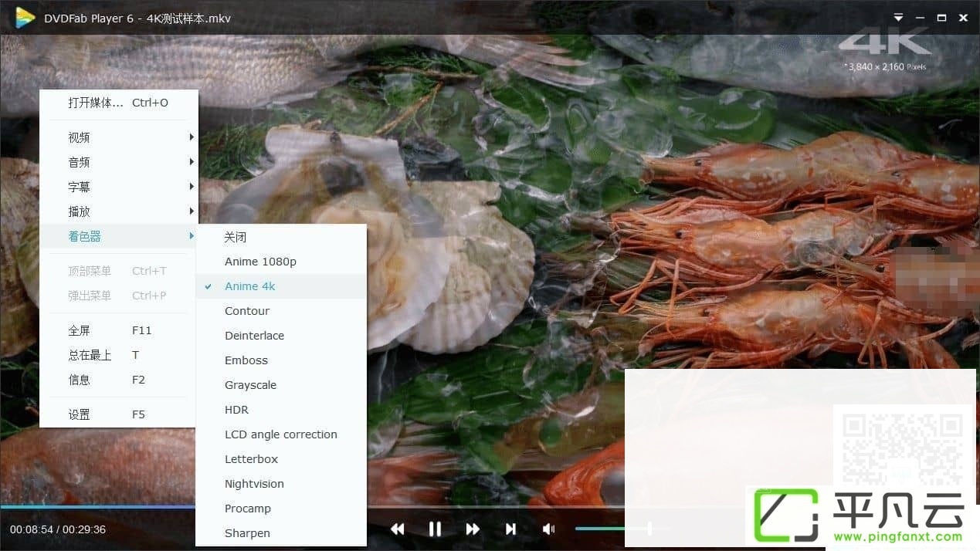Choose 打开媒体... from the context menu

click(119, 103)
